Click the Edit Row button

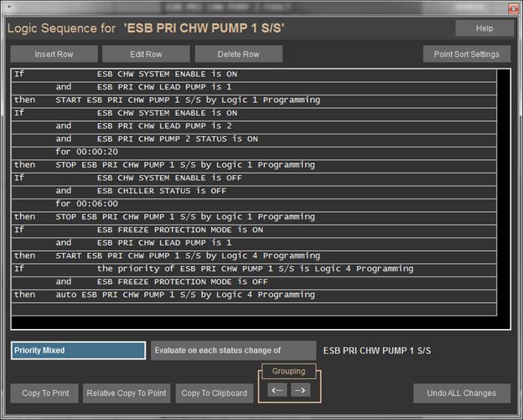point(146,54)
